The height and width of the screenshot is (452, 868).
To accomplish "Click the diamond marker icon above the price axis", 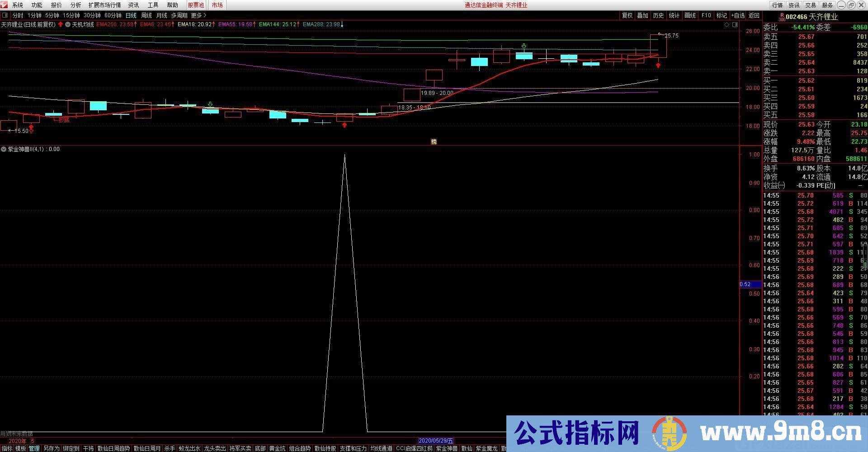I will (x=727, y=25).
